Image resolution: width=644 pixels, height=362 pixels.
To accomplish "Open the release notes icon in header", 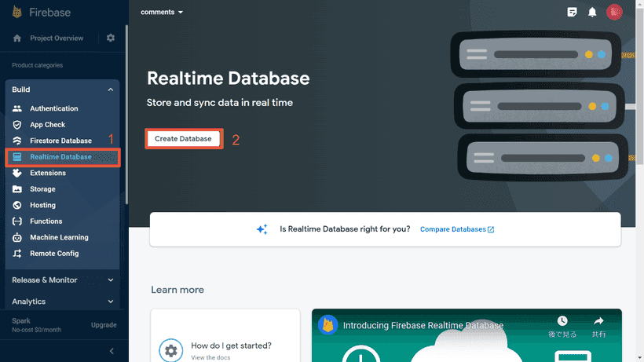I will click(572, 12).
